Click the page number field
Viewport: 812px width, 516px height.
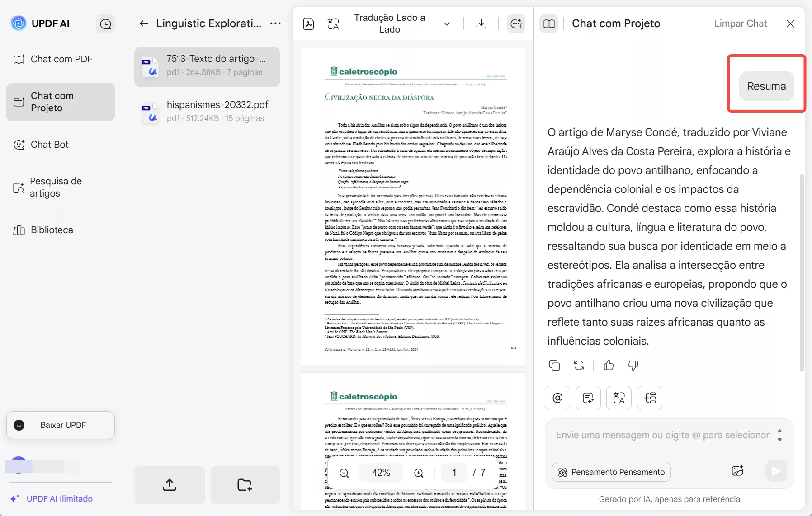[454, 473]
